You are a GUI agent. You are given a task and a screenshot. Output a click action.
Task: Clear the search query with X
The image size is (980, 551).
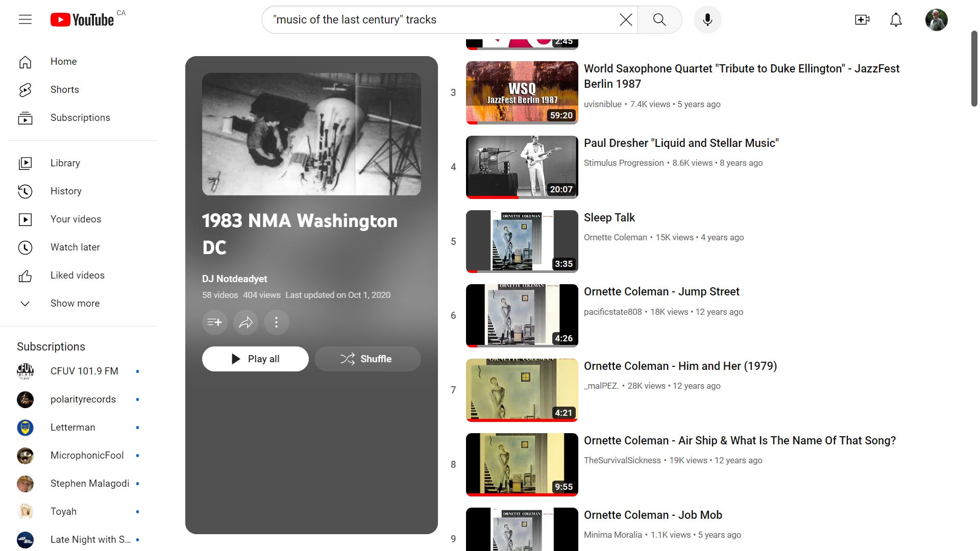pyautogui.click(x=626, y=19)
